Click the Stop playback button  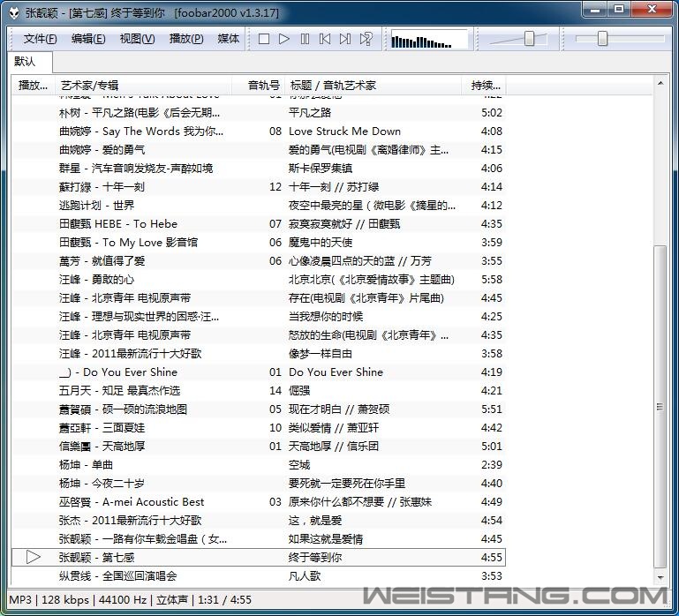coord(264,39)
